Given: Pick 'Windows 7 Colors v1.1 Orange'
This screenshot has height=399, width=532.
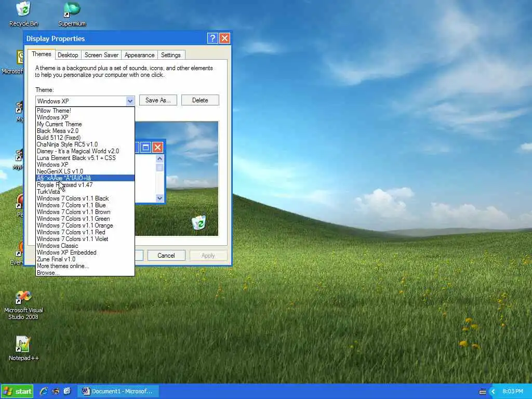Looking at the screenshot, I should tap(85, 225).
